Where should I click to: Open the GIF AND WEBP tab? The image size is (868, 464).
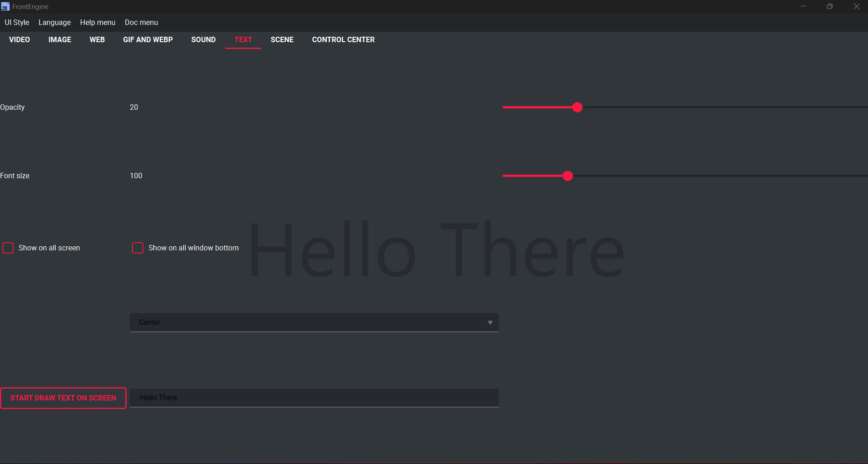pos(148,40)
